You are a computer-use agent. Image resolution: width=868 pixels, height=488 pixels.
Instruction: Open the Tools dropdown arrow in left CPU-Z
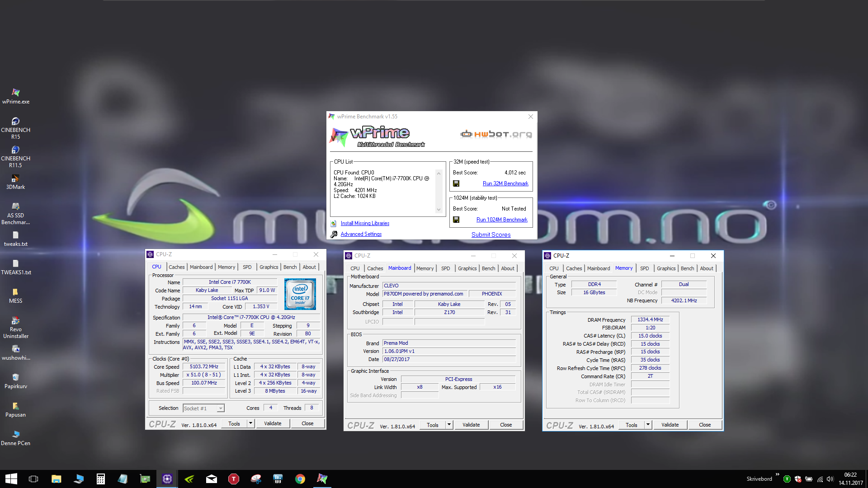coord(250,423)
